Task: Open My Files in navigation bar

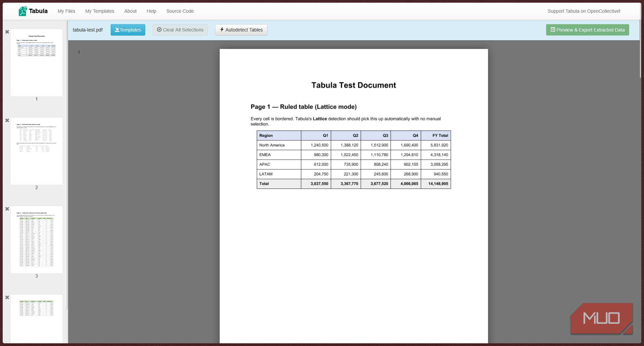Action: click(x=66, y=11)
